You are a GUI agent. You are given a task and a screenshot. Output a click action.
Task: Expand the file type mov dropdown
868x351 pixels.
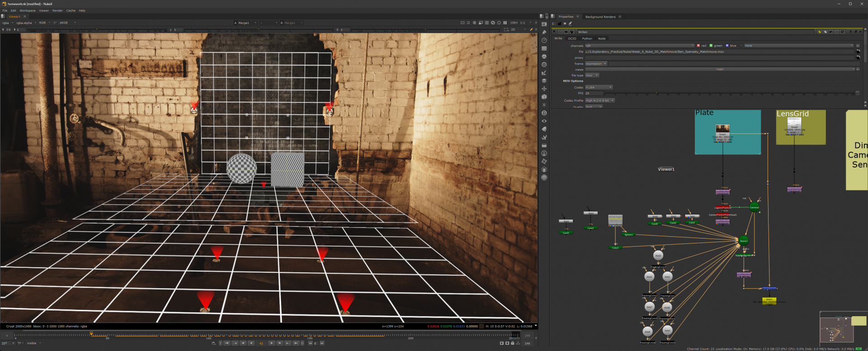coord(592,75)
